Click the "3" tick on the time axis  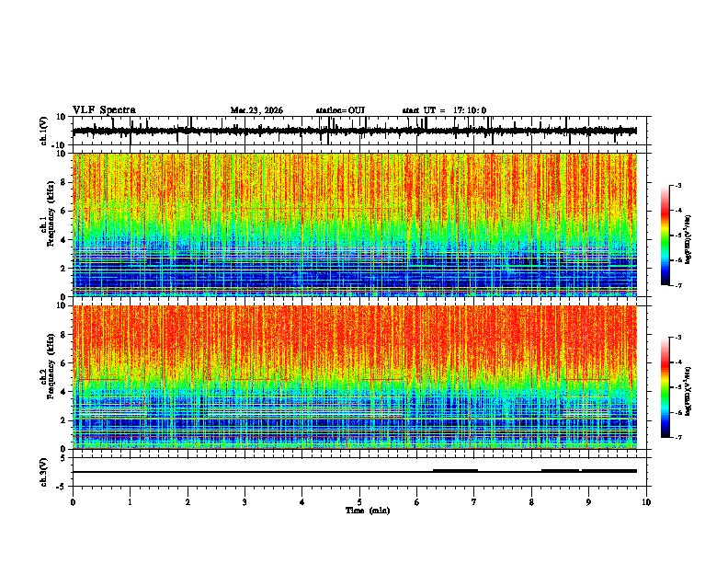pyautogui.click(x=245, y=502)
